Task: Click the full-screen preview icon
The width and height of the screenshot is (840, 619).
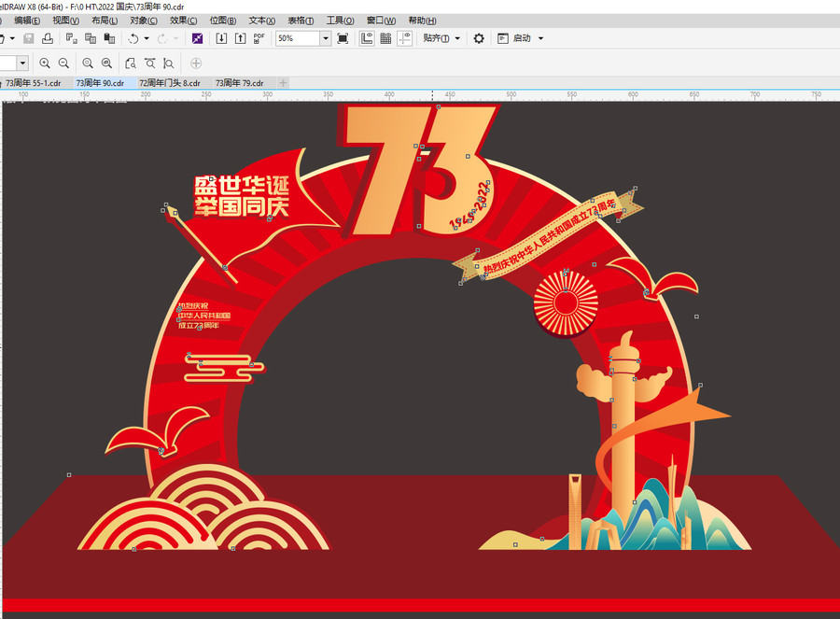Action: pyautogui.click(x=343, y=38)
